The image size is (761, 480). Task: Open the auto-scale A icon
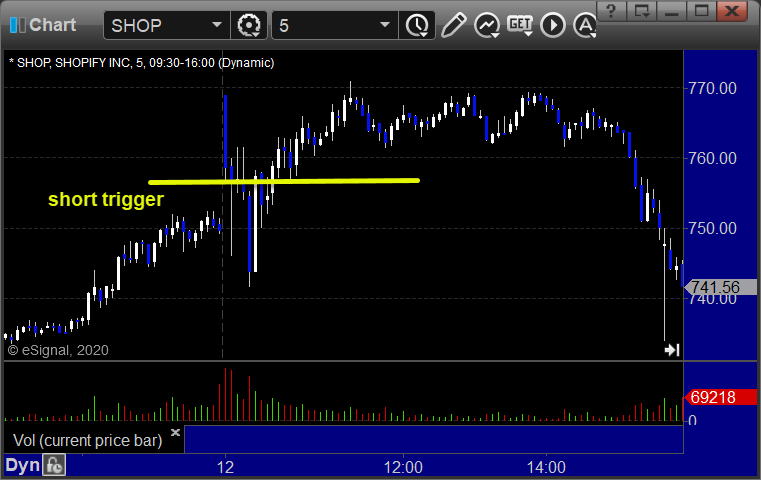point(584,25)
